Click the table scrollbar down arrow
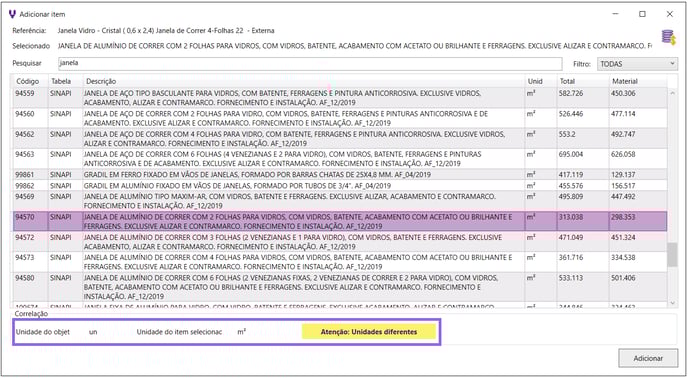688x378 pixels. click(673, 302)
